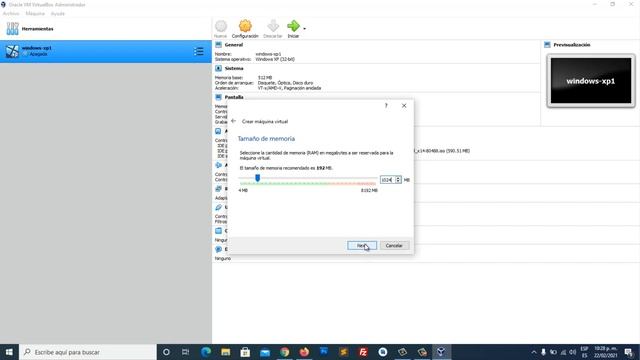Click the network section adapter icon
The image size is (640, 360).
[218, 189]
